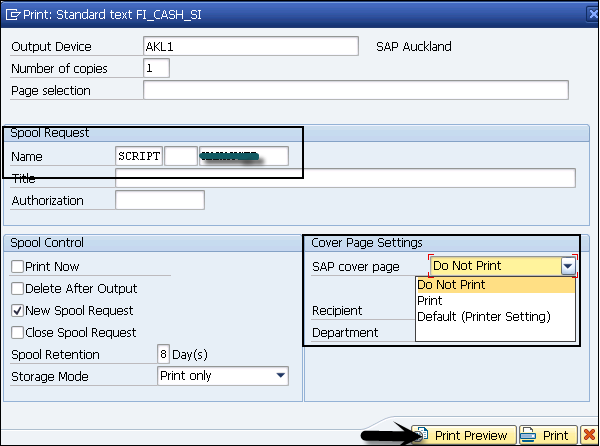Screen dimensions: 600x446
Task: Click the Output Device field
Action: tap(250, 47)
